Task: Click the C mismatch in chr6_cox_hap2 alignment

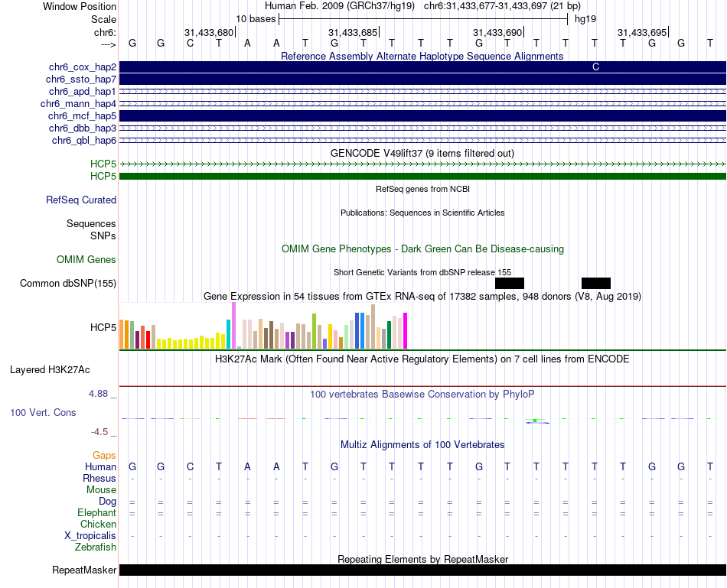Action: [596, 67]
